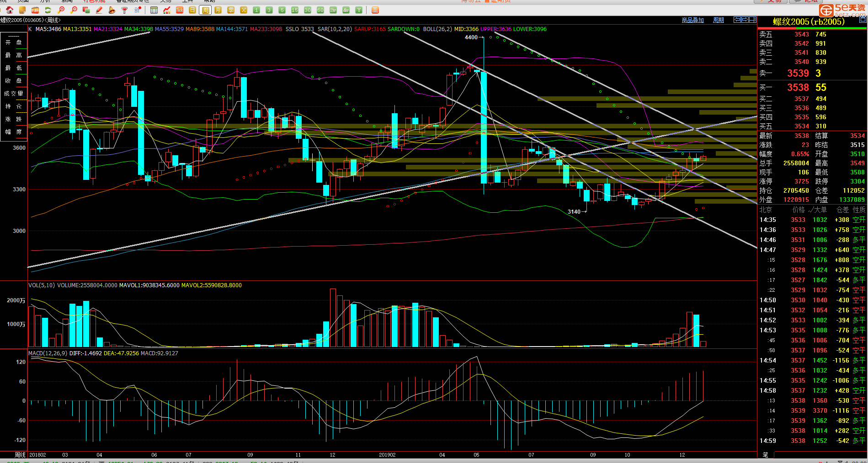Click the 买五 bid price 3534

tap(802, 126)
